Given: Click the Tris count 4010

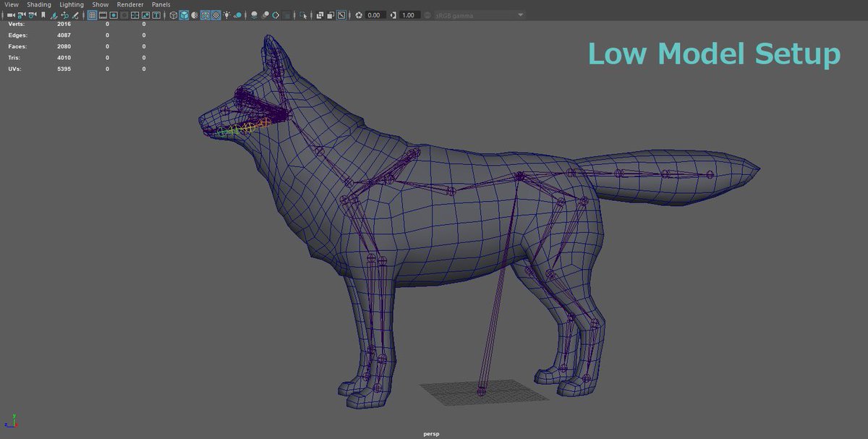Looking at the screenshot, I should click(64, 57).
